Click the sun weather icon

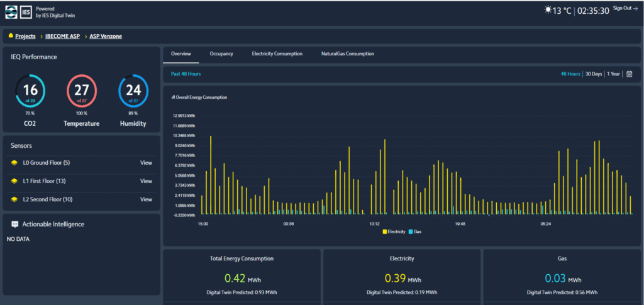click(x=547, y=10)
